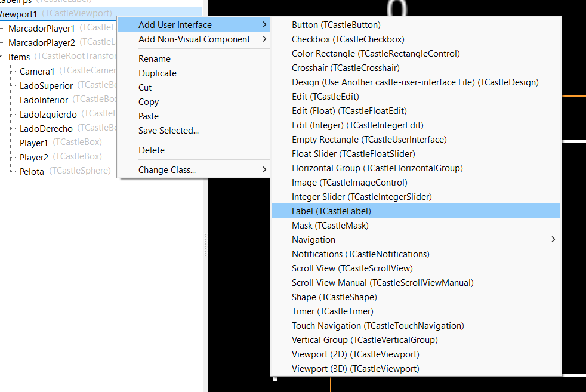Choose Delete from the context menu
Image resolution: width=586 pixels, height=392 pixels.
tap(193, 150)
